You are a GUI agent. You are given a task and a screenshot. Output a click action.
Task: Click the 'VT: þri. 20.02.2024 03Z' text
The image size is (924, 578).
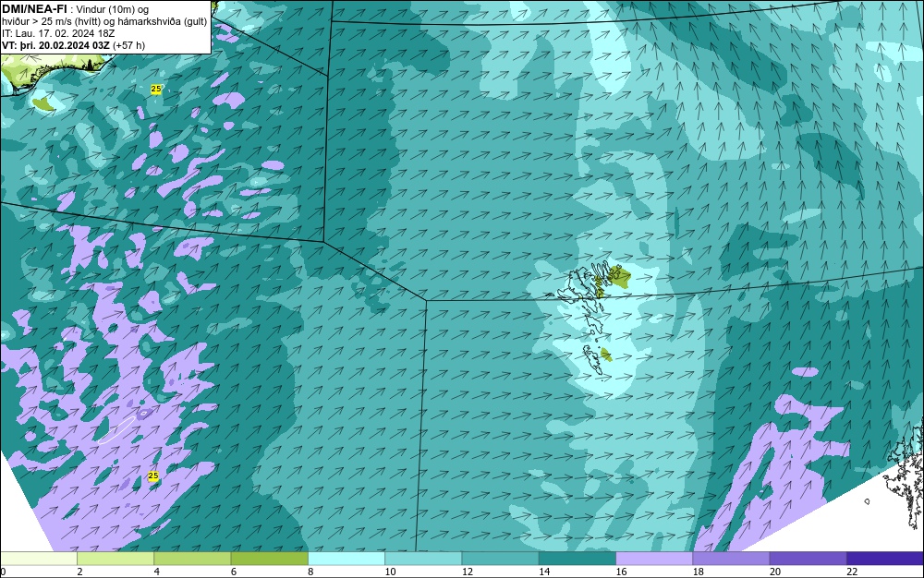pos(55,45)
